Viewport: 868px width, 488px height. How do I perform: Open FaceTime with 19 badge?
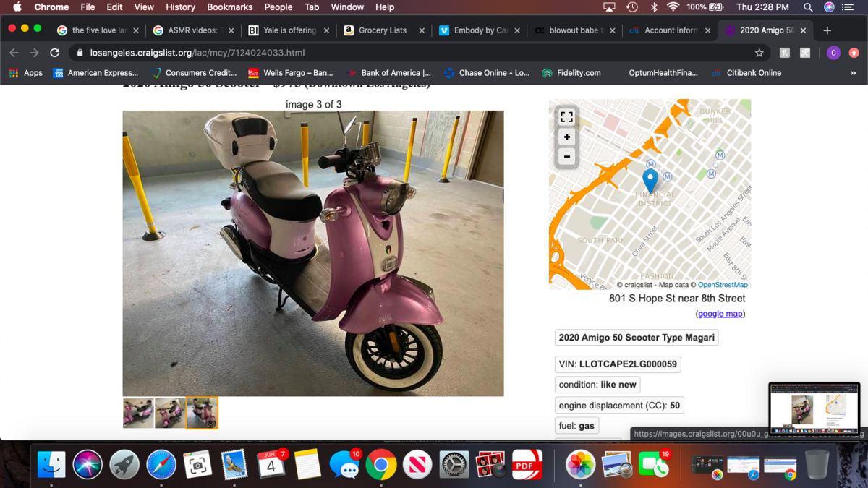pyautogui.click(x=653, y=465)
